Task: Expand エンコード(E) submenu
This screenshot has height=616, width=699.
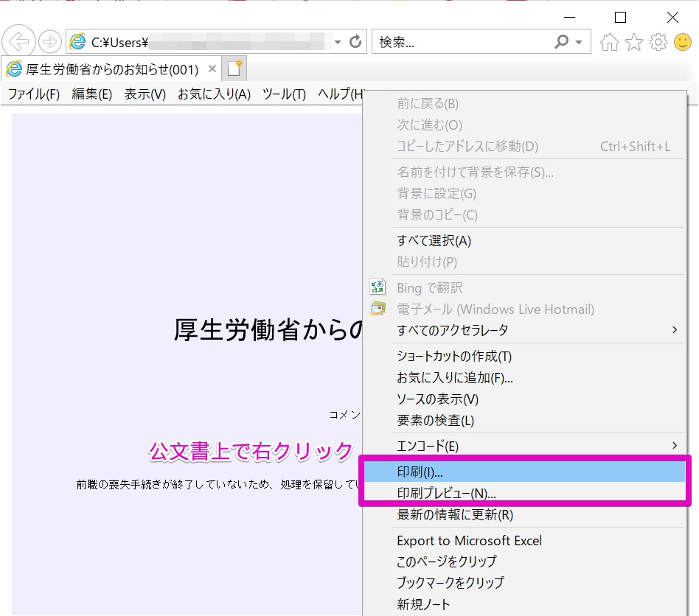Action: (525, 446)
